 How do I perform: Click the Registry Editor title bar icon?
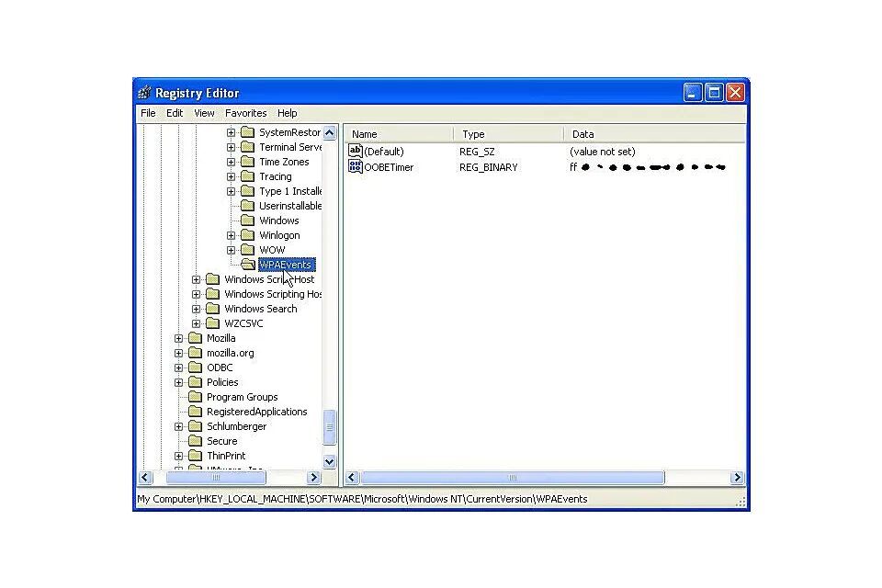click(144, 93)
